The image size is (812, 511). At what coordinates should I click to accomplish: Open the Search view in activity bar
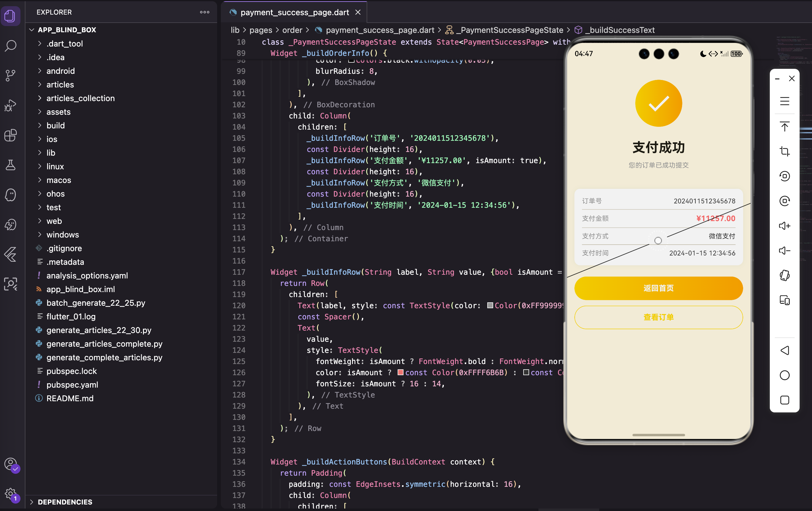click(11, 46)
